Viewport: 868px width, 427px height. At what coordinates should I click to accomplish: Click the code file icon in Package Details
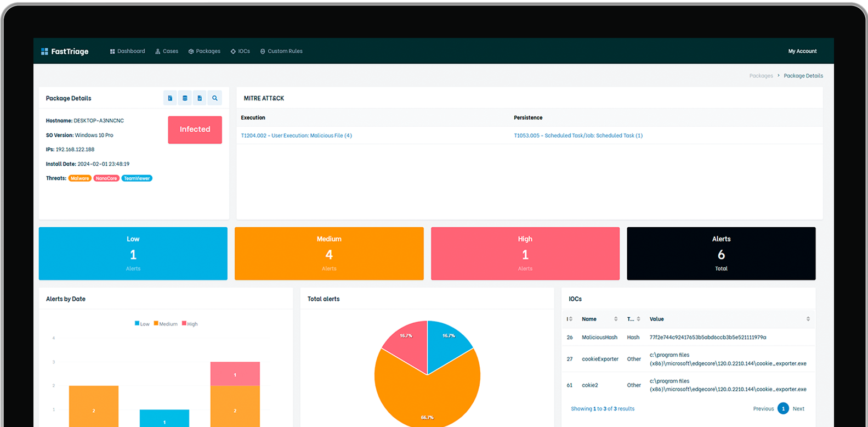click(200, 98)
